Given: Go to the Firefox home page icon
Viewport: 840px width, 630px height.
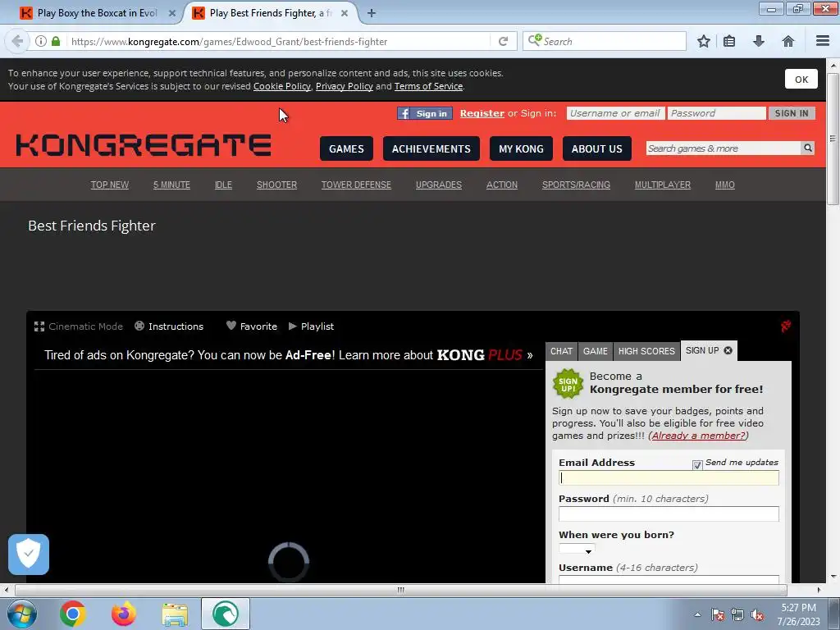Looking at the screenshot, I should [x=788, y=41].
